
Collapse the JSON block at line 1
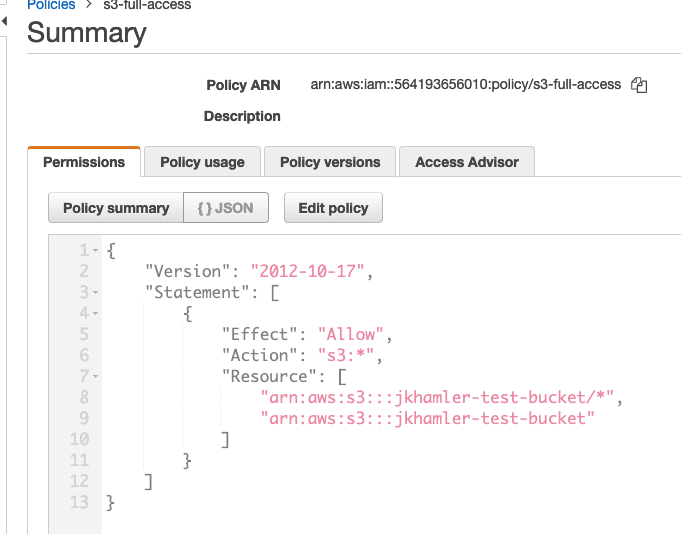[x=96, y=251]
